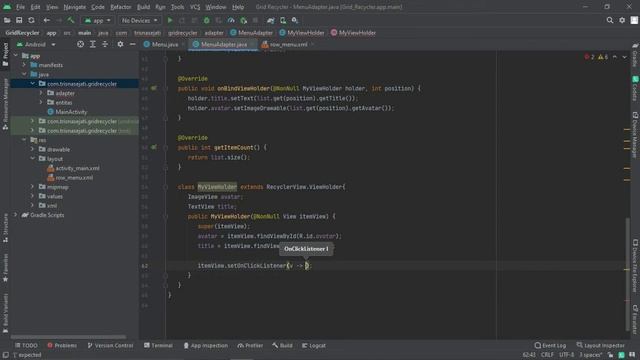Open Event Log panel
Viewport: 640px width, 360px height.
(x=550, y=345)
